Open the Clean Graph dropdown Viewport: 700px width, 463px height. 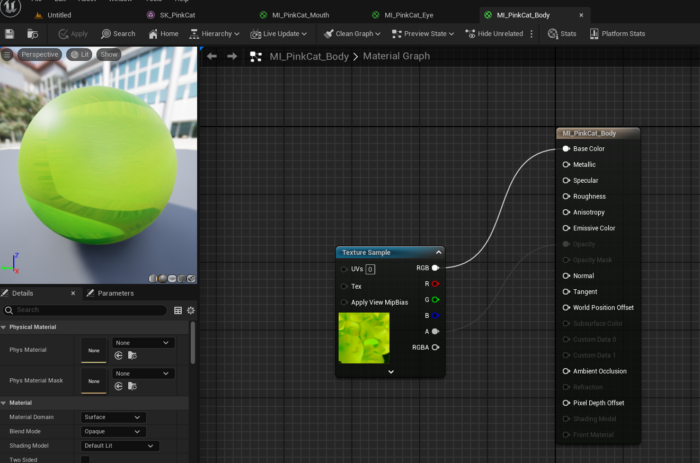(352, 34)
